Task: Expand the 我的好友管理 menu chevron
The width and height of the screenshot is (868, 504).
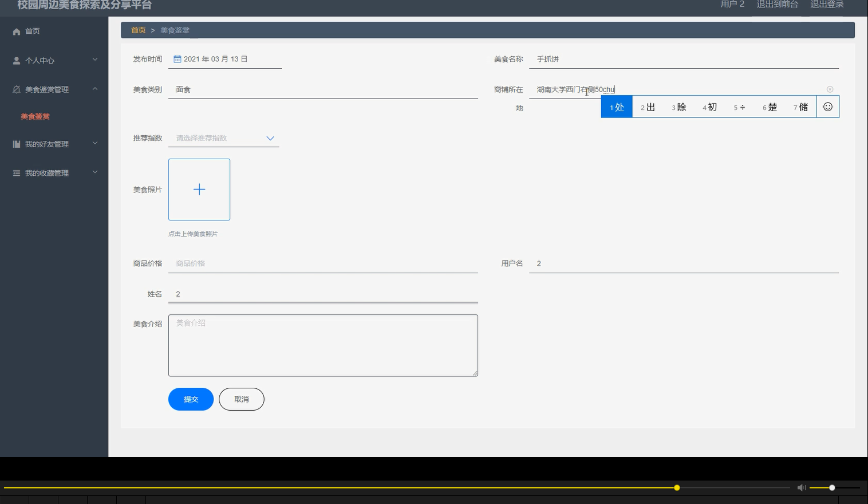Action: 95,144
